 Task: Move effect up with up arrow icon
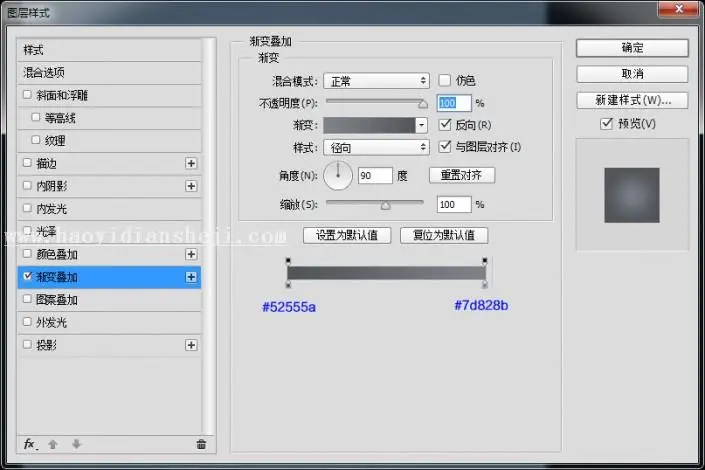(x=53, y=444)
